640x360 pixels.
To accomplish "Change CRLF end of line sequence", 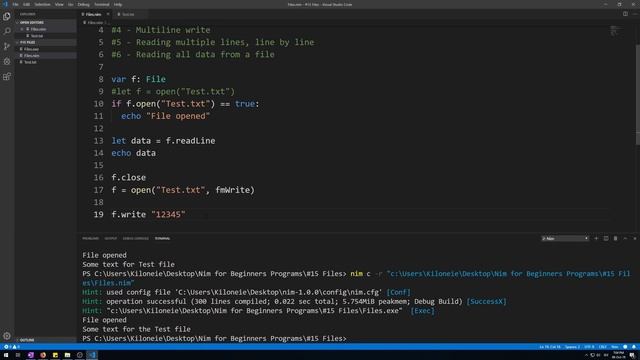I will coord(602,347).
